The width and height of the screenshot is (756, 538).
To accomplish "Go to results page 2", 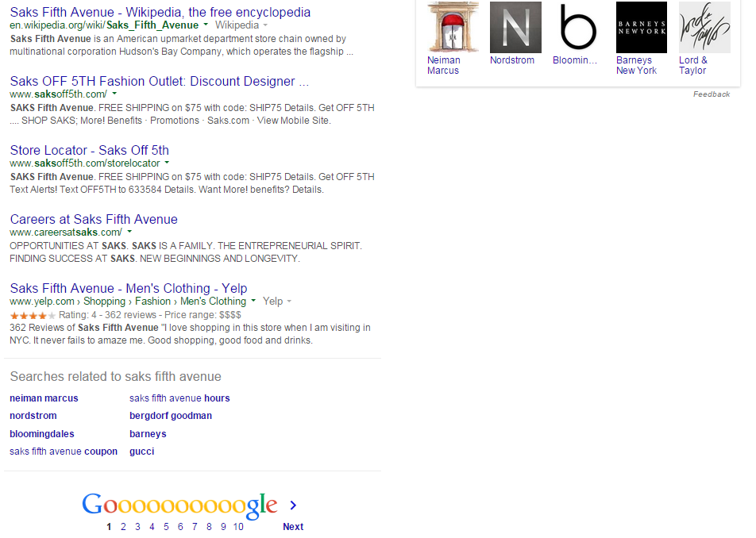I will 123,527.
